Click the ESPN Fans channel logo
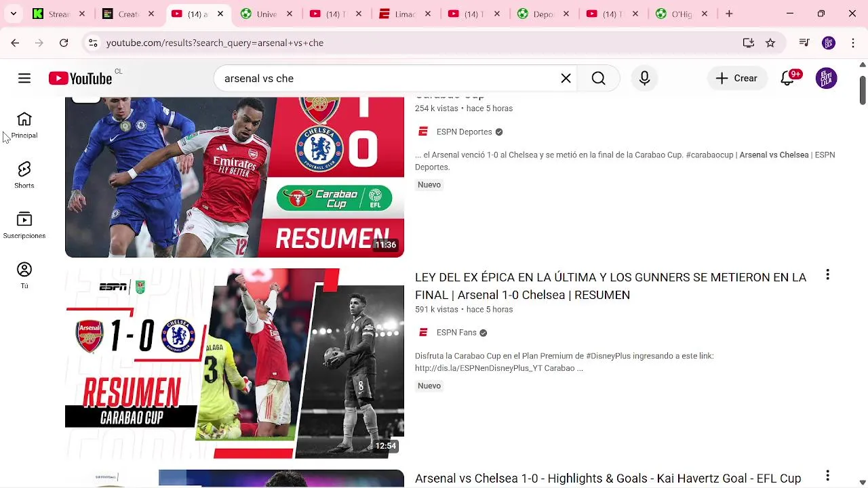Viewport: 868px width, 488px height. point(423,332)
